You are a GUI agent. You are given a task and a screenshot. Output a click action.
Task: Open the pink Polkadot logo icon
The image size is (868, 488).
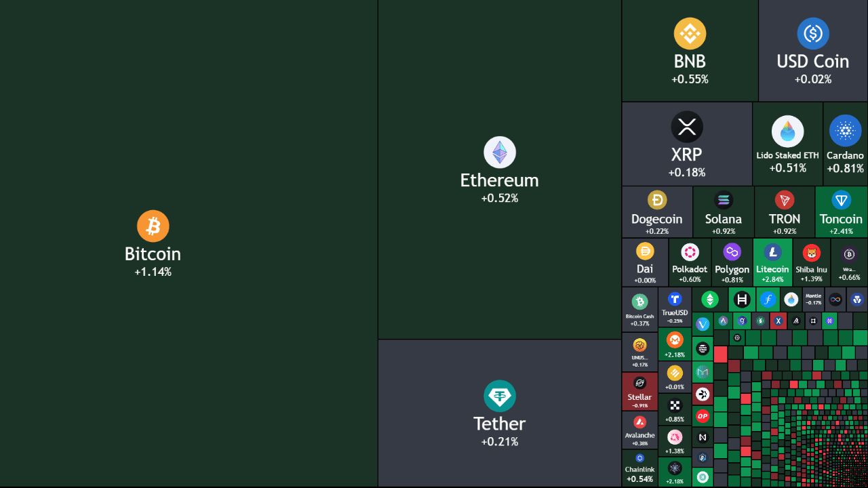coord(690,252)
